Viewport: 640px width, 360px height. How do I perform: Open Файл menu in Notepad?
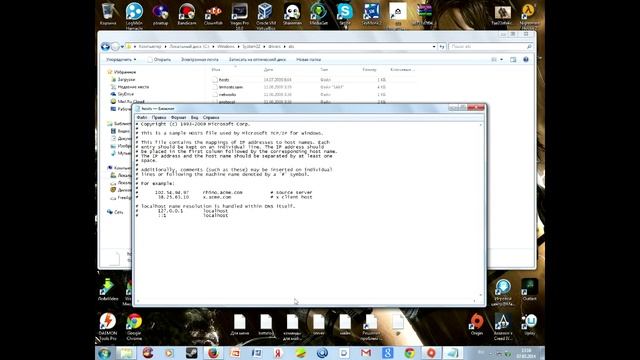142,118
